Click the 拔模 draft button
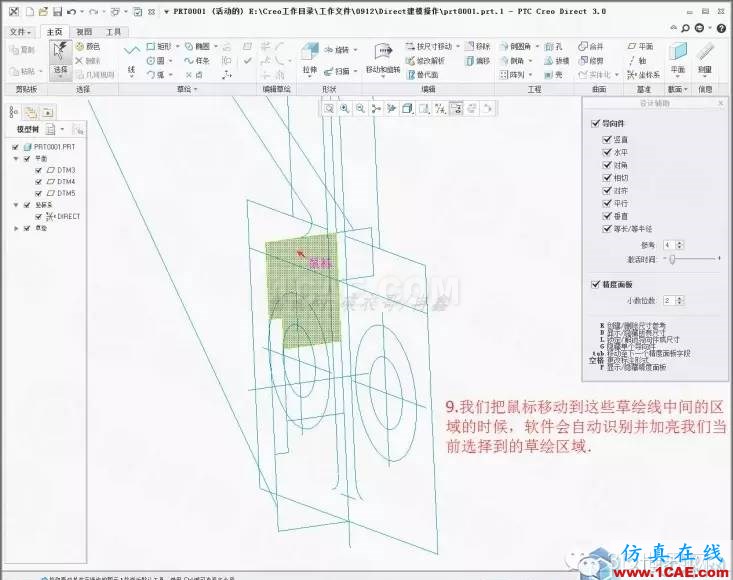Image resolution: width=733 pixels, height=580 pixels. pos(557,61)
